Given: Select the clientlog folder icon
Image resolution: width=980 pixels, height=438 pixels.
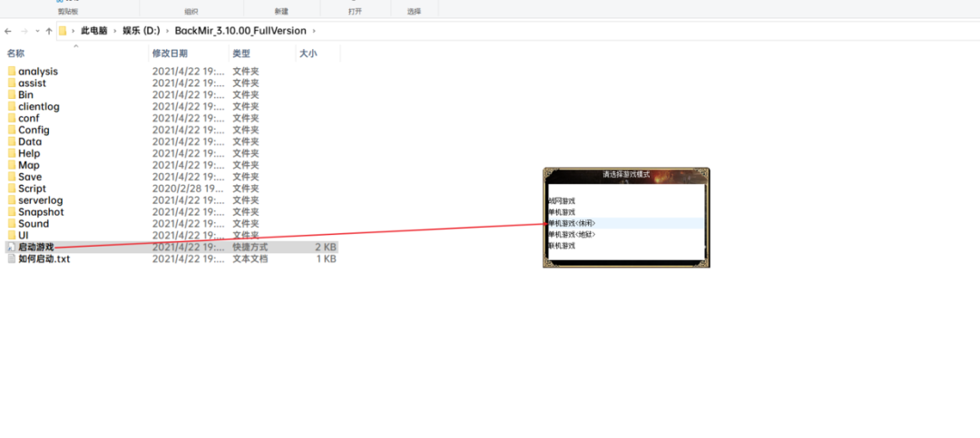Looking at the screenshot, I should click(12, 106).
